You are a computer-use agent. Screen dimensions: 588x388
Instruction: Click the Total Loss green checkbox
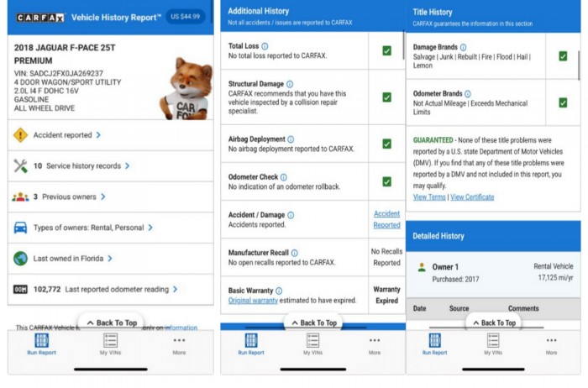(x=386, y=50)
